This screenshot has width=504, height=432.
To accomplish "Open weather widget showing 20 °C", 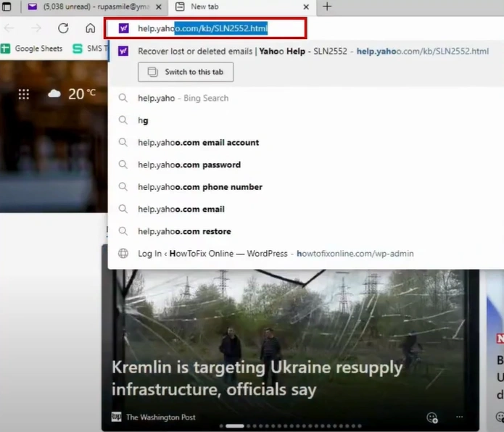I will pyautogui.click(x=72, y=94).
